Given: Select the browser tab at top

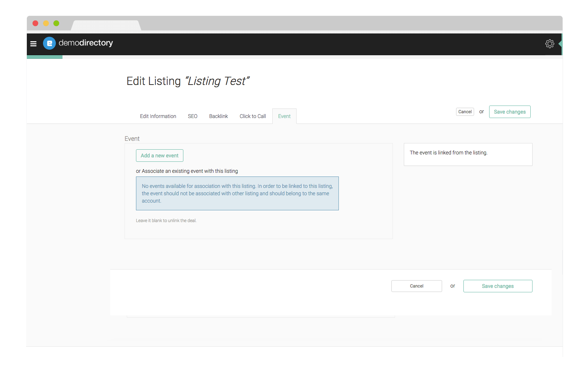Looking at the screenshot, I should coord(106,25).
